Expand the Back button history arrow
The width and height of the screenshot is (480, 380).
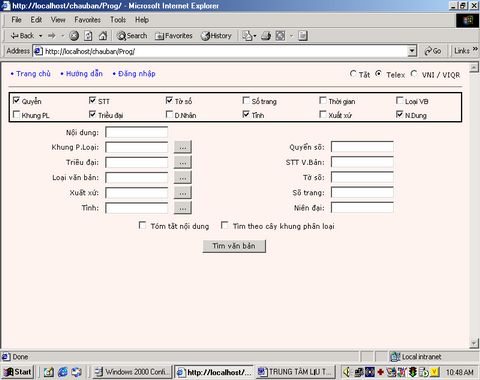[x=40, y=36]
